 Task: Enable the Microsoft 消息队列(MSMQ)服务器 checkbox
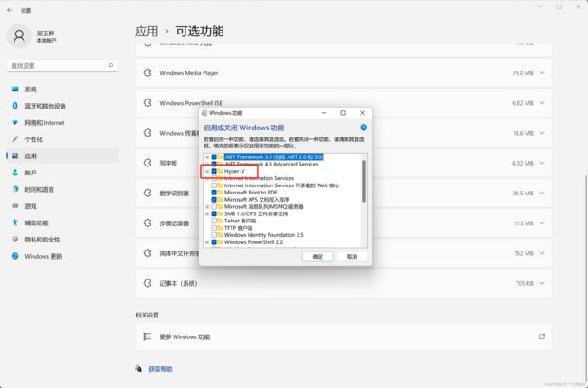(x=213, y=206)
